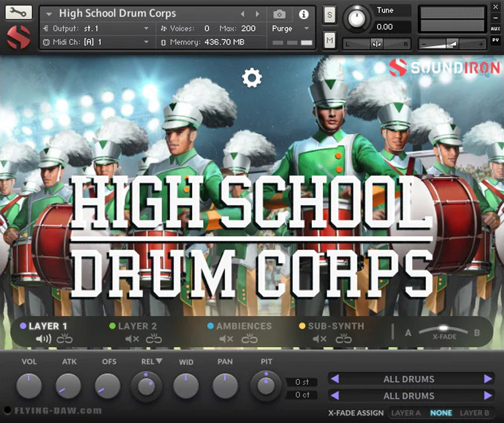Click the REL knob
Screen dimensions: 504x423
coord(146,386)
